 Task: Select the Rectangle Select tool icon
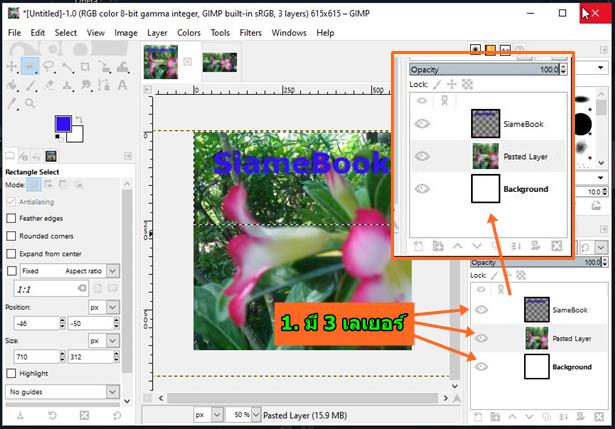[x=30, y=66]
